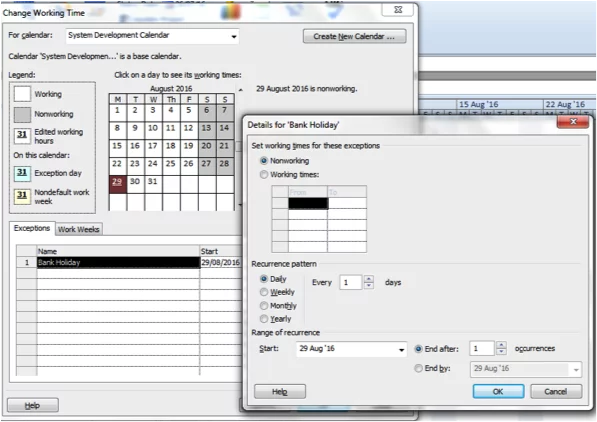
Task: Decrease the End after occurrences count
Action: pos(501,352)
